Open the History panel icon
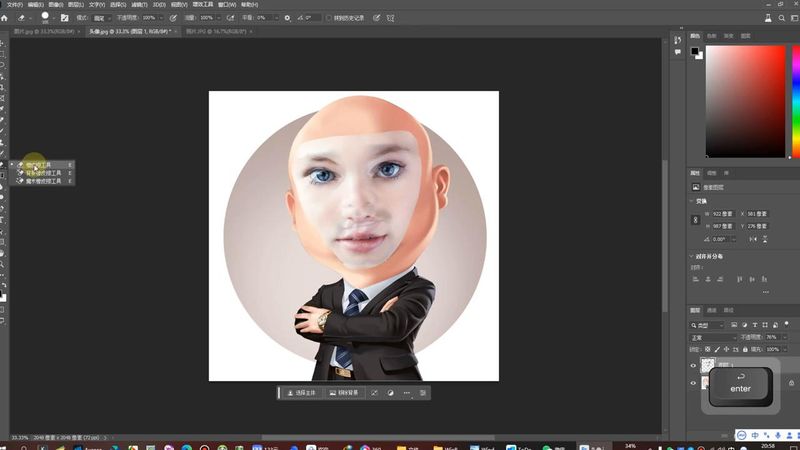The height and width of the screenshot is (450, 800). tap(678, 41)
